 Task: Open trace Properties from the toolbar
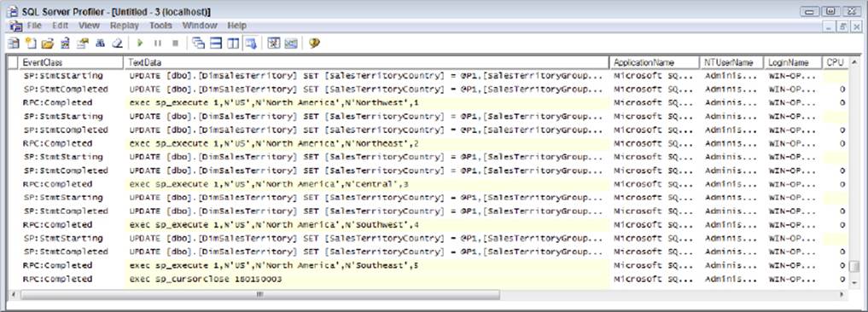click(x=83, y=43)
